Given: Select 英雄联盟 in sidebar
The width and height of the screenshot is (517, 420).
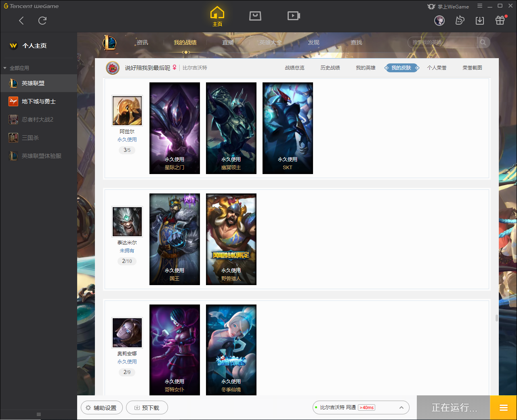Looking at the screenshot, I should pos(38,83).
